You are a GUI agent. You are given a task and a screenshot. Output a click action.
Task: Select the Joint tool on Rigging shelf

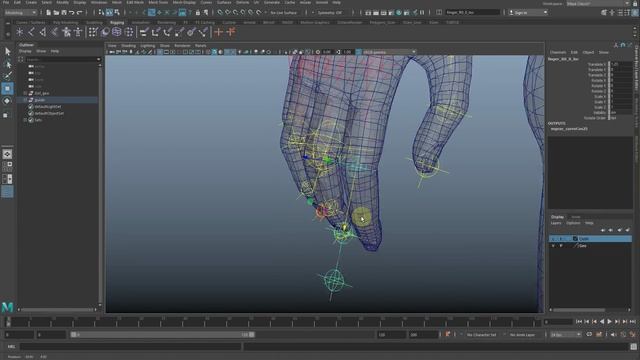[x=31, y=32]
